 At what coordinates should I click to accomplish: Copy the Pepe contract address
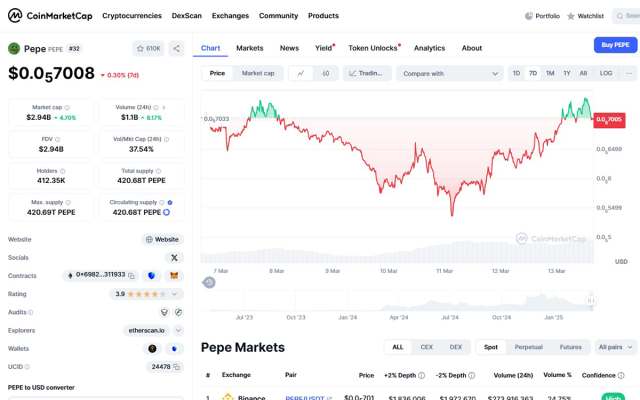pyautogui.click(x=131, y=275)
